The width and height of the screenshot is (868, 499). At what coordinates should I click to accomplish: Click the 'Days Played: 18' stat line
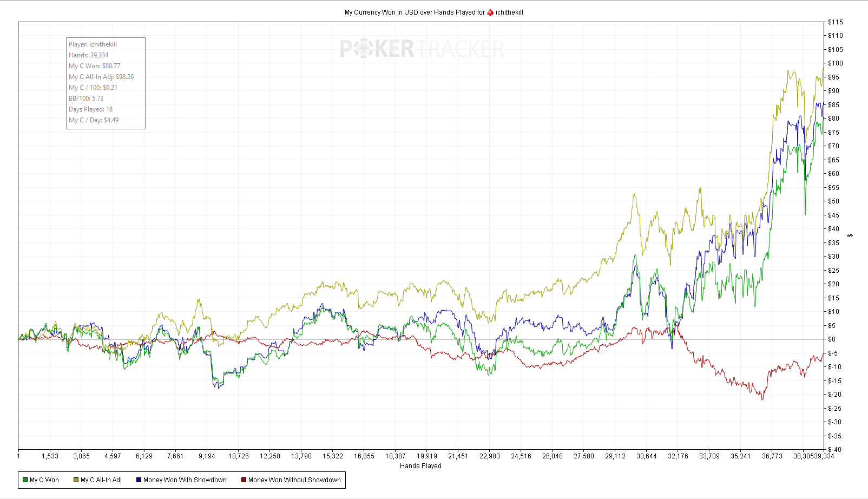pos(91,109)
